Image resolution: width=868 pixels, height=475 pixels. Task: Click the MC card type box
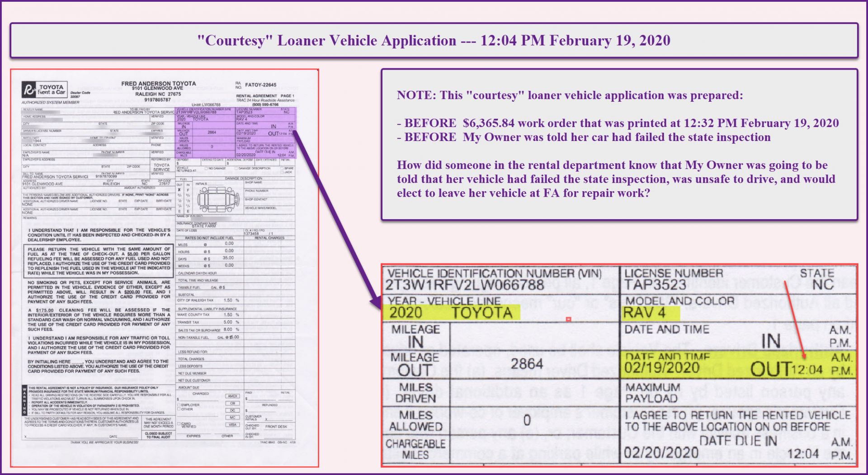pos(232,418)
